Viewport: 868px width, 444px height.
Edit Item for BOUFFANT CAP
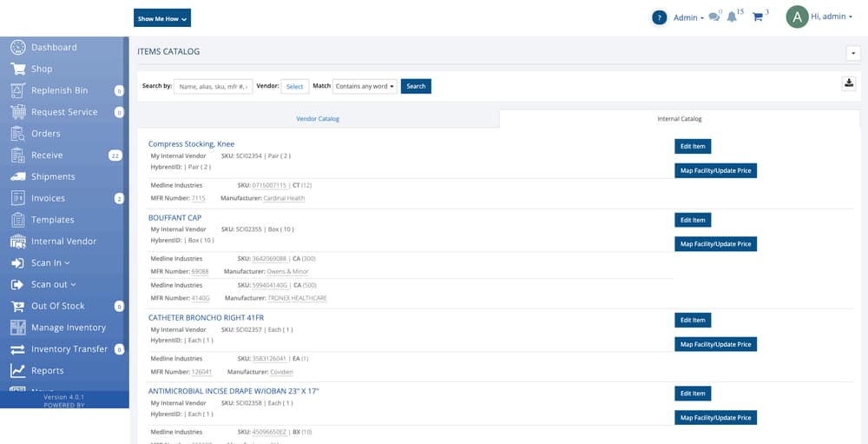click(693, 220)
